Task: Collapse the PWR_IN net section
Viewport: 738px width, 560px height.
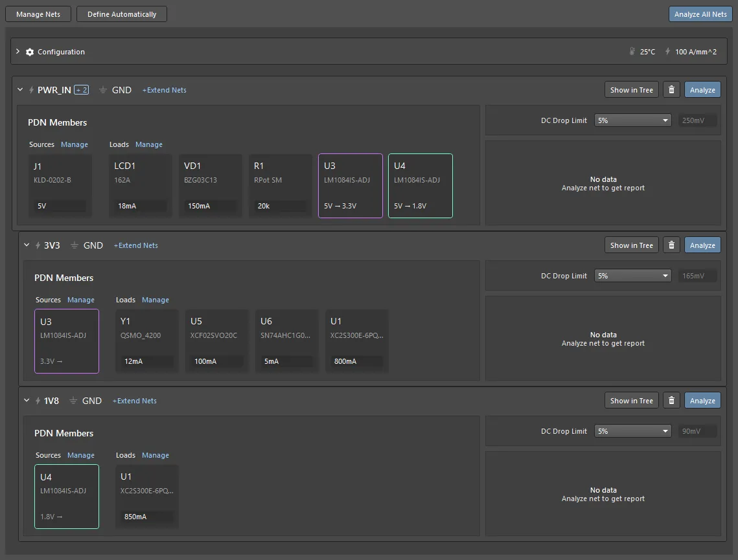Action: [20, 90]
